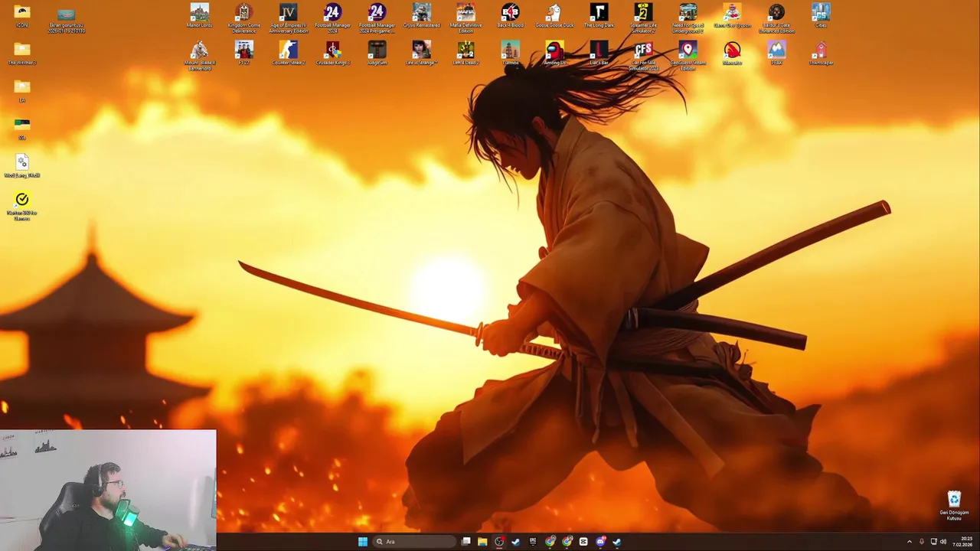Open the clock and date panel

[x=962, y=542]
